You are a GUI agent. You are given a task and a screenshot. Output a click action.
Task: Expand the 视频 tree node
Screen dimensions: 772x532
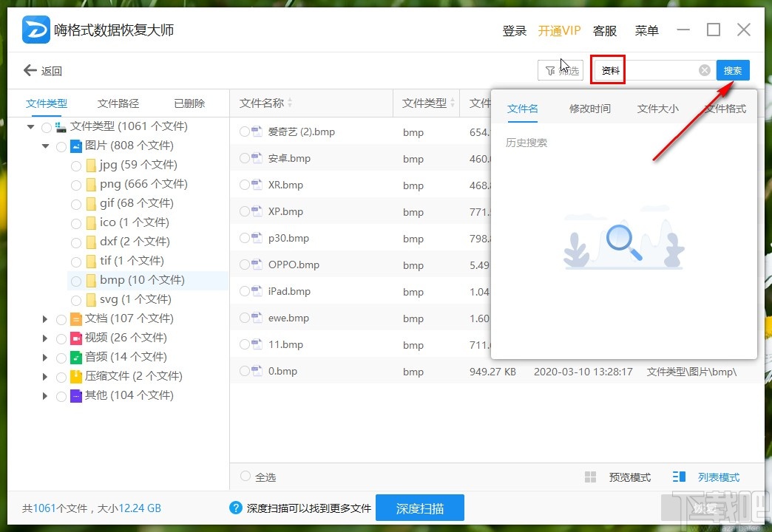tap(45, 338)
